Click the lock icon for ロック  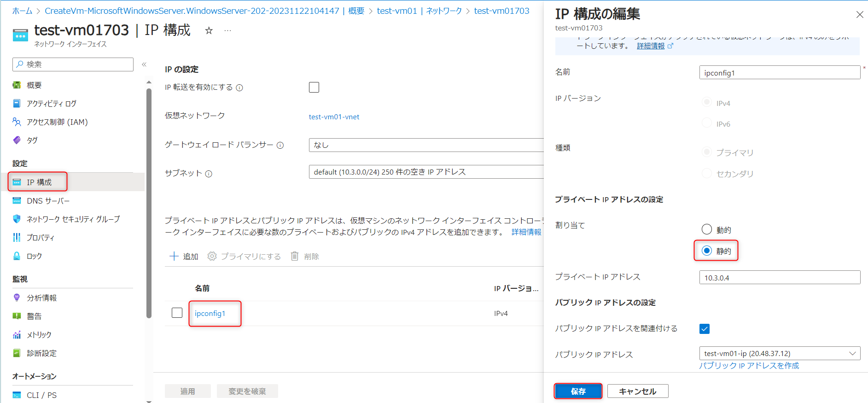click(x=17, y=256)
